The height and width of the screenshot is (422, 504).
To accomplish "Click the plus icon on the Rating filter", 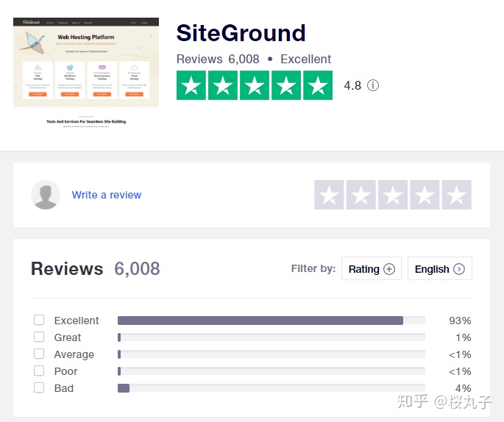I will (389, 269).
